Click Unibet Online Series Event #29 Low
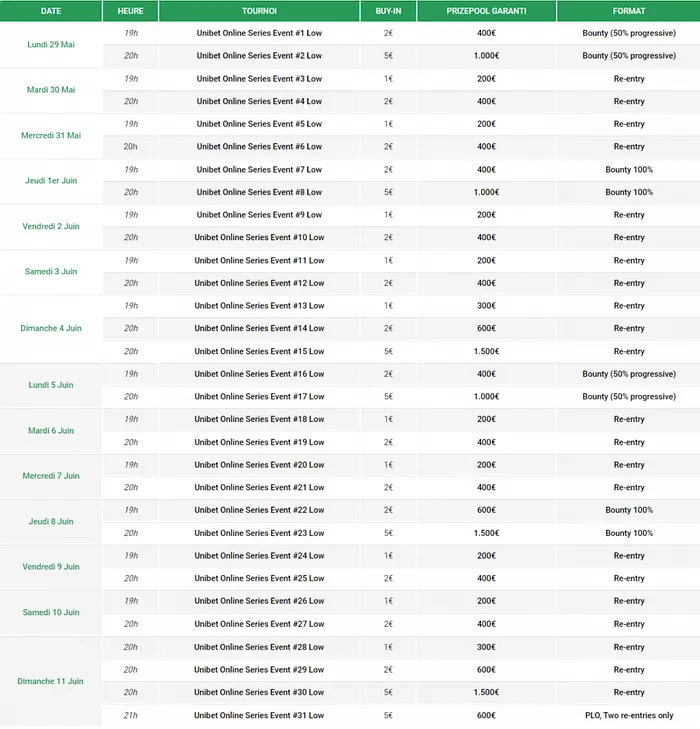700x729 pixels. click(259, 669)
